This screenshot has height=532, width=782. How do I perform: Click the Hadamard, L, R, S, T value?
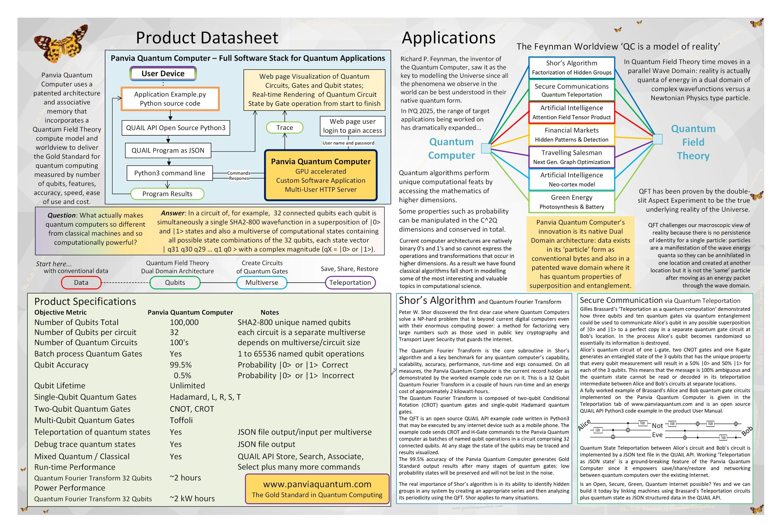(x=205, y=397)
